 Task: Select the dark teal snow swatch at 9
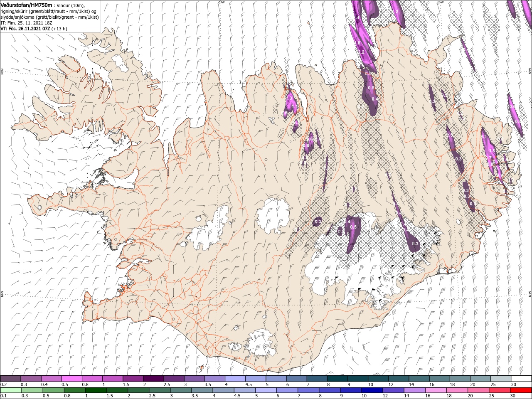[x=357, y=379]
